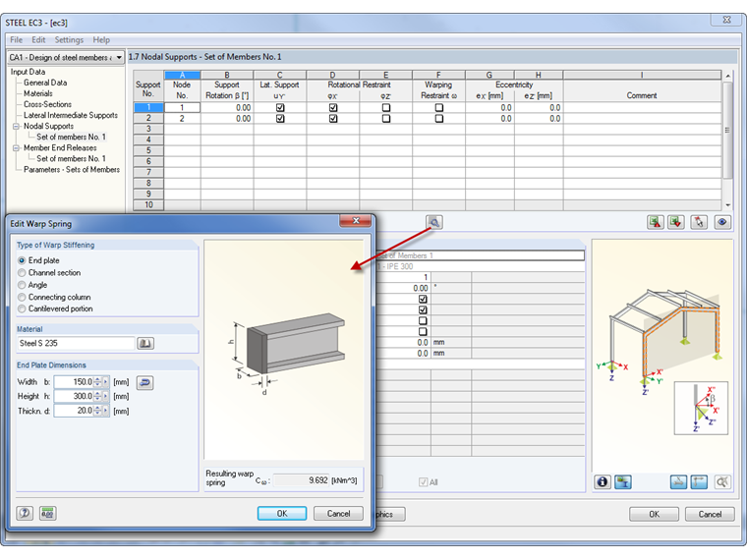
Task: Open the Thickn. d value list arrow
Action: (x=106, y=411)
